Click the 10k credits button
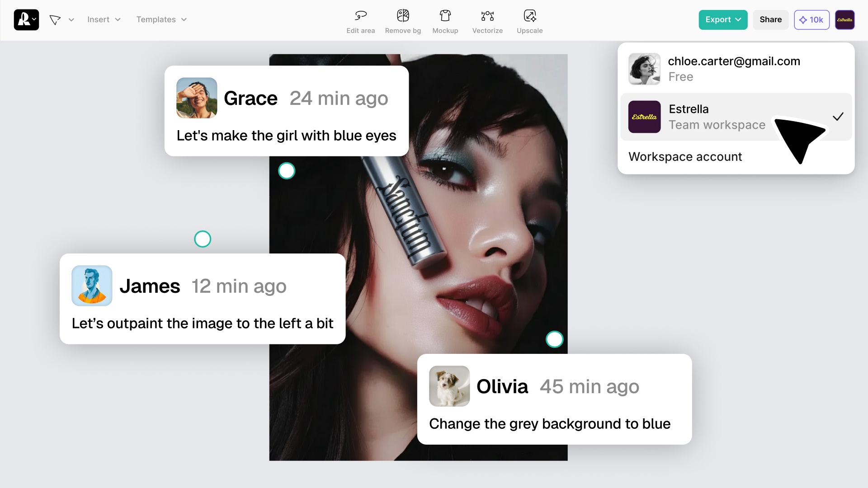 point(811,20)
